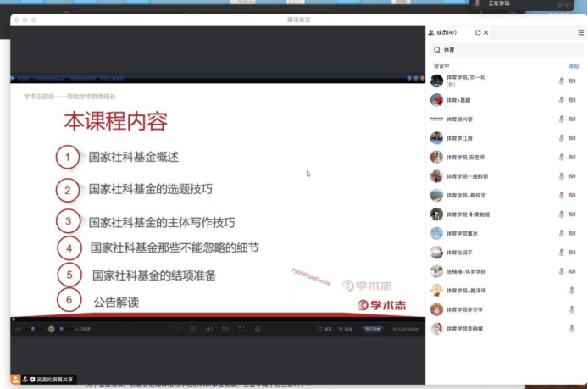Enter fullscreen mode in video player
This screenshot has height=389, width=588.
point(241,329)
